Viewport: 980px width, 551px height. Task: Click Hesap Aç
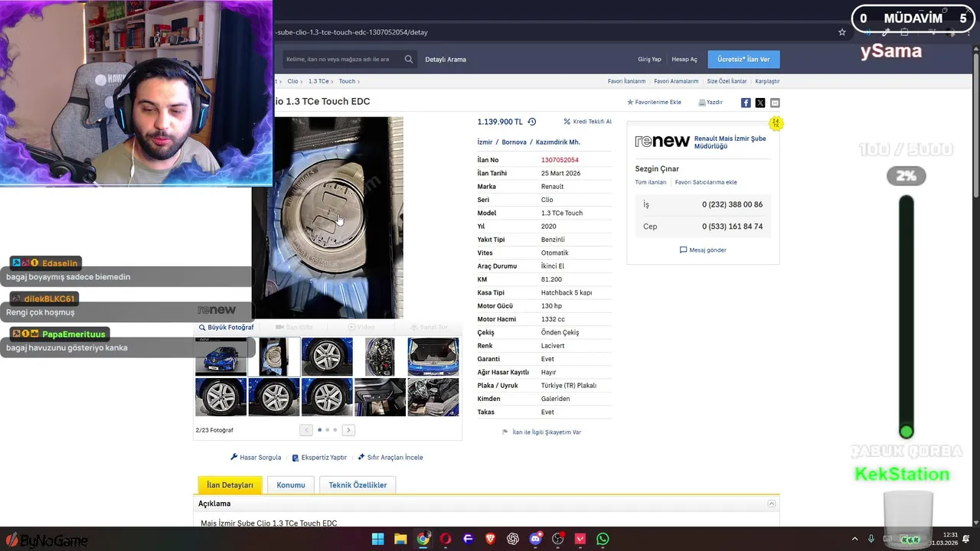pos(684,59)
